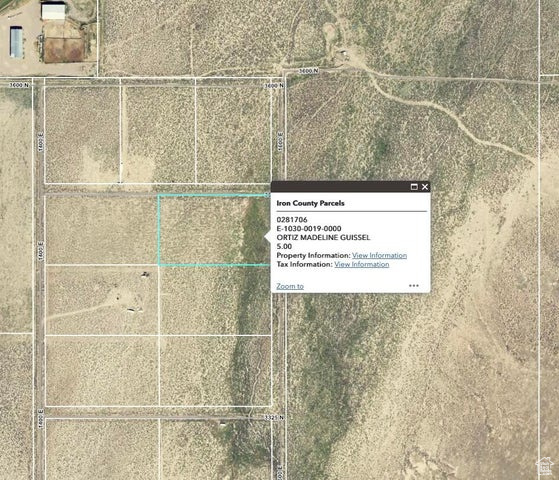Close the Iron County Parcels popup

pos(425,187)
